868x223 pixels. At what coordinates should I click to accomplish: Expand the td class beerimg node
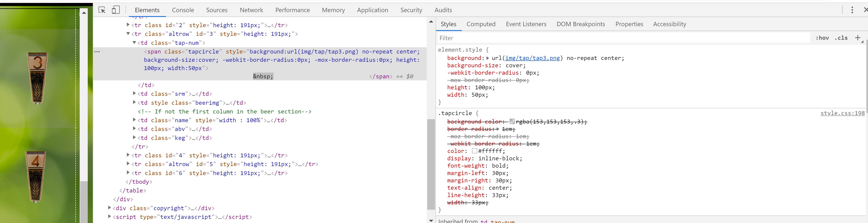[134, 102]
